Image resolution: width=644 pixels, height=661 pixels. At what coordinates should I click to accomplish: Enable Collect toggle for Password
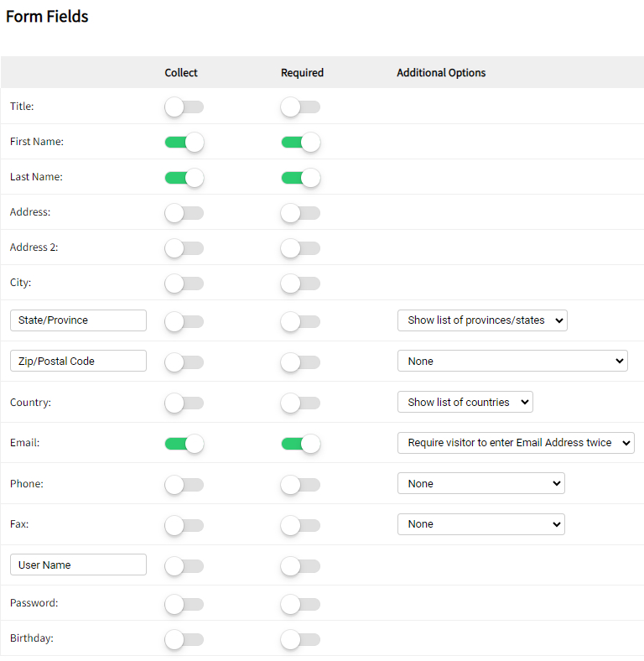184,604
